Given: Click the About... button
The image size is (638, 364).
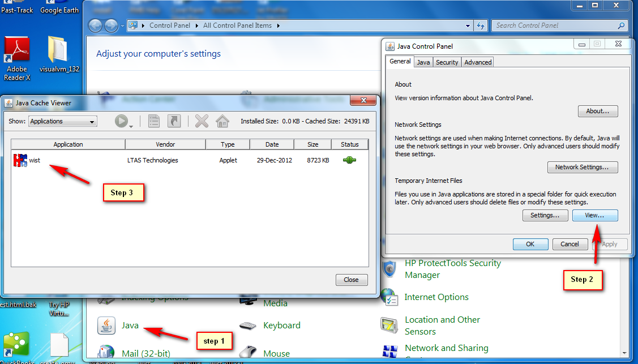Looking at the screenshot, I should click(x=597, y=111).
